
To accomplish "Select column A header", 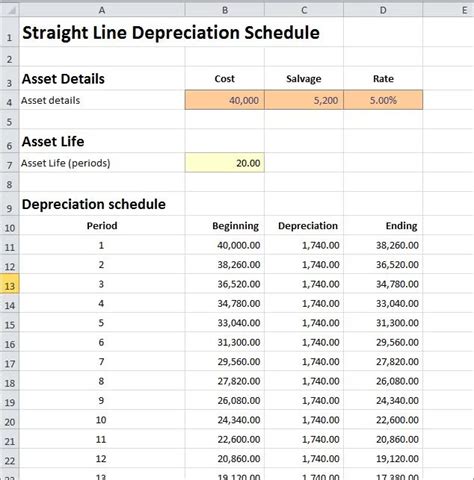I will pos(102,10).
